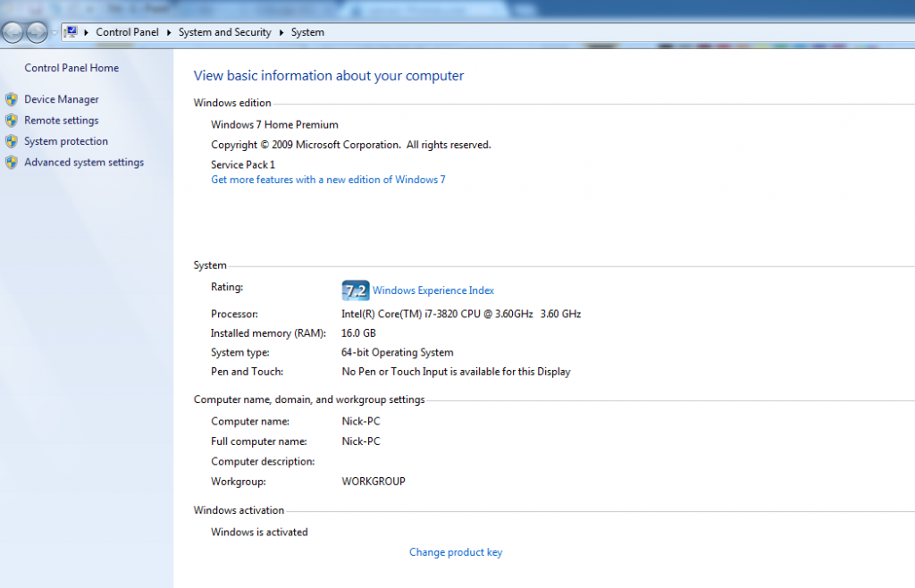This screenshot has width=915, height=588.
Task: Open the Windows Experience Index link
Action: pyautogui.click(x=433, y=290)
